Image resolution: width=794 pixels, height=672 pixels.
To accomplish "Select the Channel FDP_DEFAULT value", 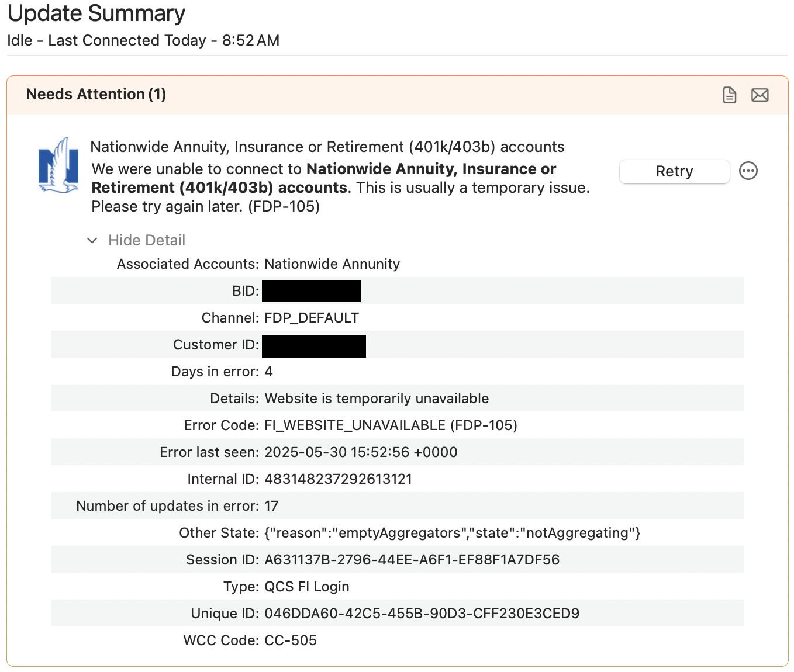I will pyautogui.click(x=312, y=318).
